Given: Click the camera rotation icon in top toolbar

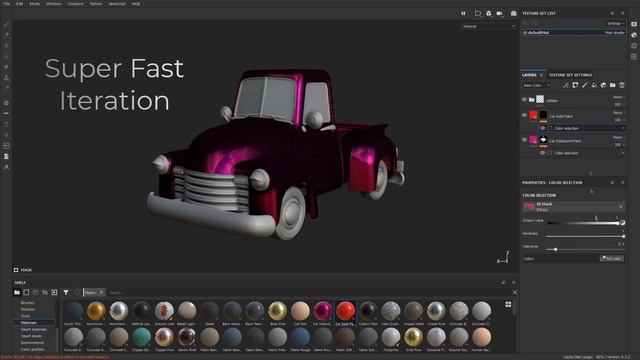Looking at the screenshot, I should pyautogui.click(x=489, y=13).
